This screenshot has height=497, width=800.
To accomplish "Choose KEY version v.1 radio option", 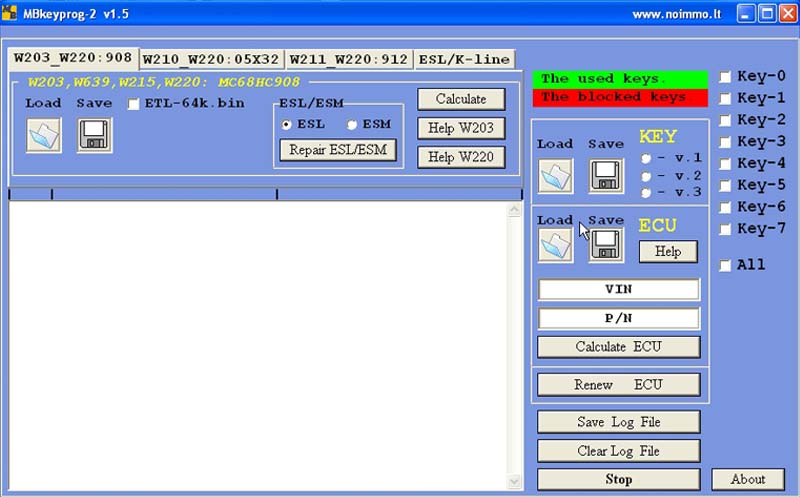I will [646, 158].
